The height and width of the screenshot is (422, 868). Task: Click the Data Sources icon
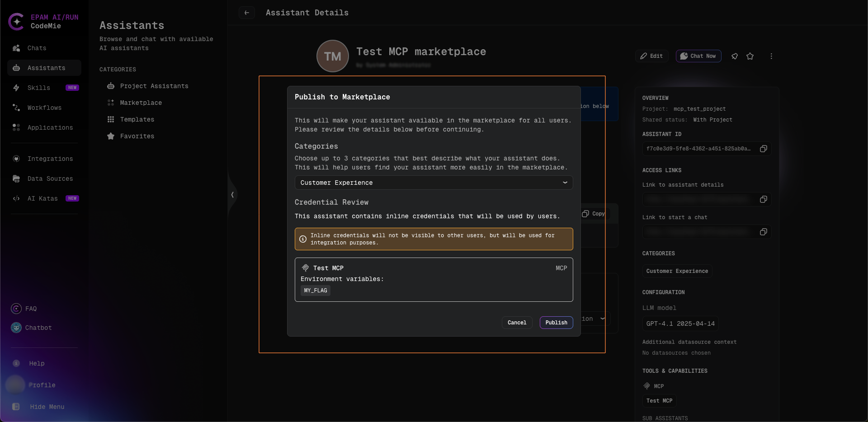[x=16, y=178]
